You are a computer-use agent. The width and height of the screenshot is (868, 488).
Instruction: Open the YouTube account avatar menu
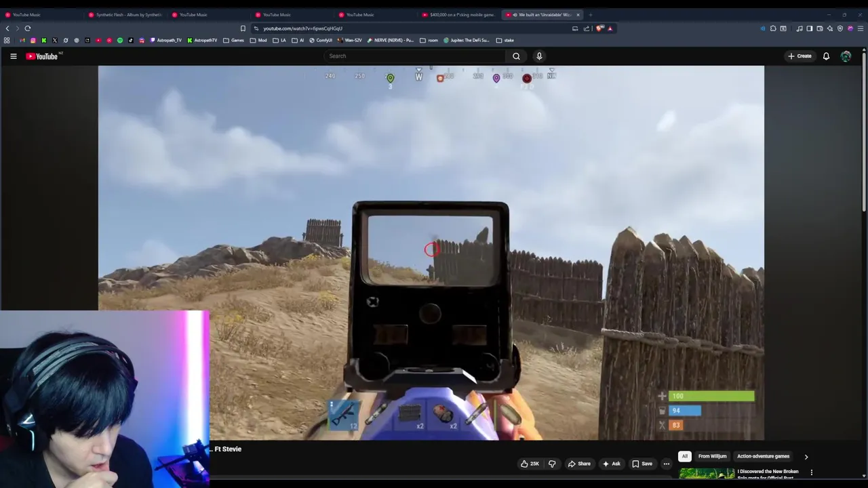tap(846, 56)
